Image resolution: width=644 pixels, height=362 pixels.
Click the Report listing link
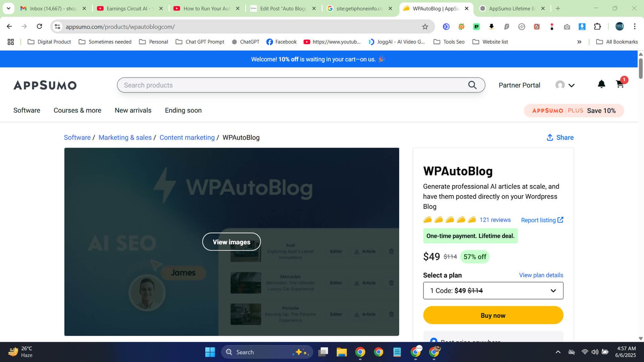click(538, 220)
